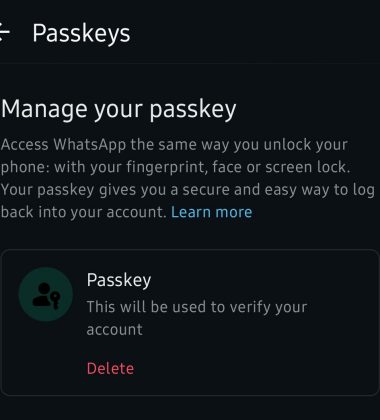This screenshot has width=380, height=420.
Task: Tap the Passkeys page title
Action: [81, 34]
